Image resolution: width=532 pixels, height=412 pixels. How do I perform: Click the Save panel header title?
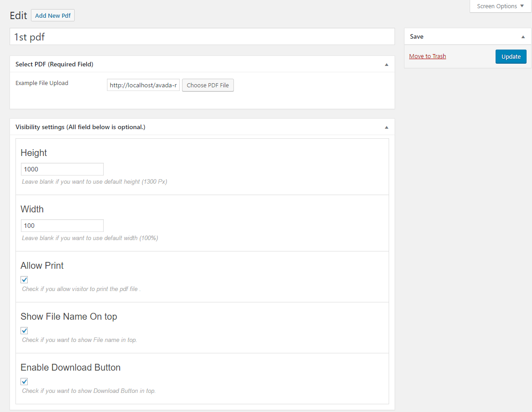pos(417,36)
